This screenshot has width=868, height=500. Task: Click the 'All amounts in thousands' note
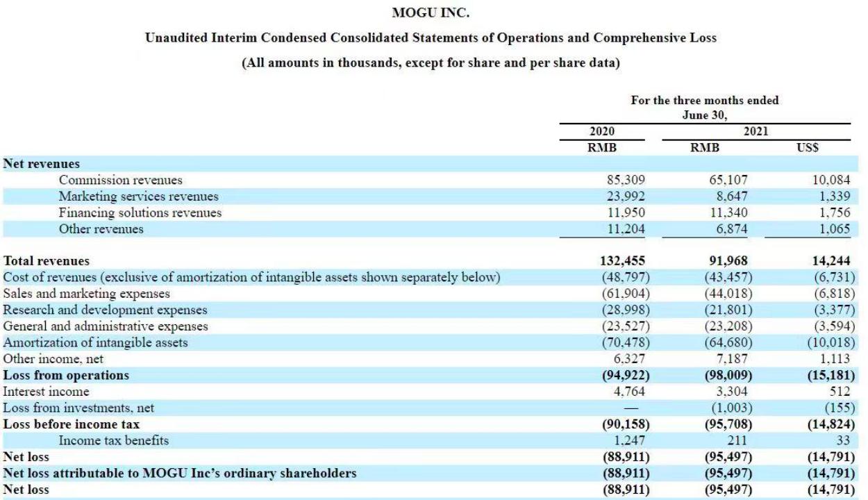[431, 62]
